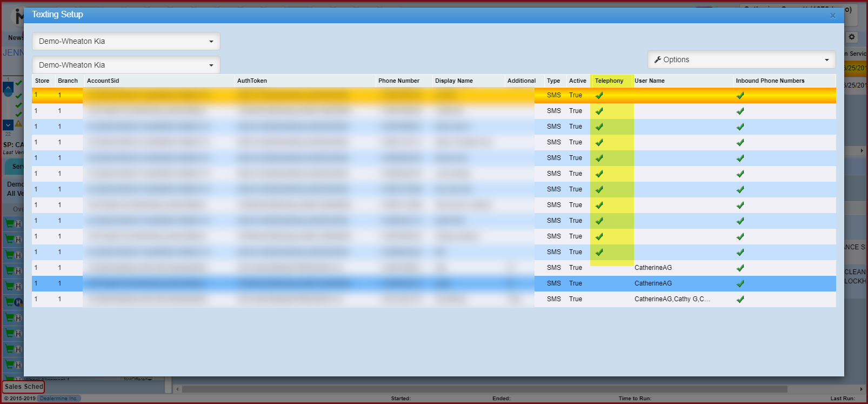Click the warning triangle icon in the left sidebar
The height and width of the screenshot is (404, 868).
click(x=18, y=124)
